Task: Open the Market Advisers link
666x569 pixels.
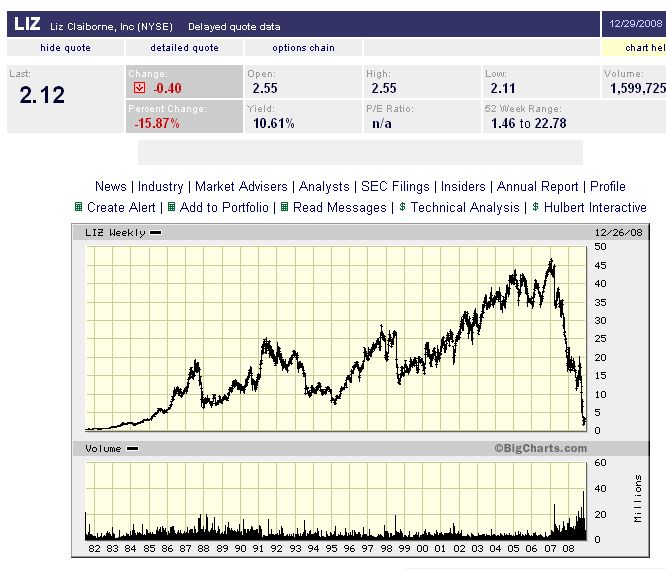Action: click(241, 186)
